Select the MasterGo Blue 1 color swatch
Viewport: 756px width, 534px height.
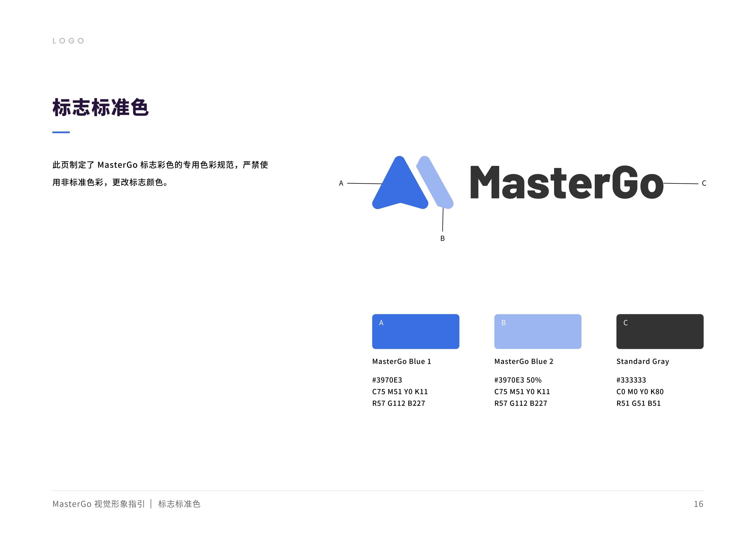pos(416,331)
